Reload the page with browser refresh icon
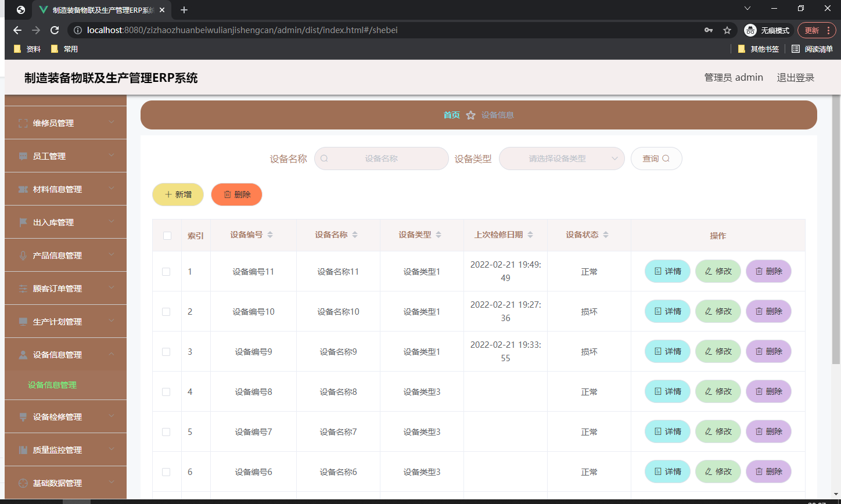Image resolution: width=841 pixels, height=504 pixels. coord(55,30)
